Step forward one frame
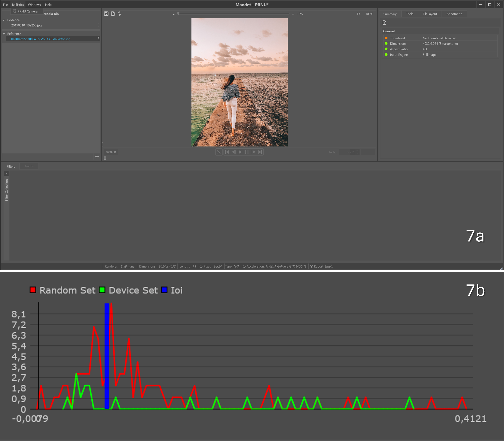Image resolution: width=504 pixels, height=441 pixels. click(253, 152)
